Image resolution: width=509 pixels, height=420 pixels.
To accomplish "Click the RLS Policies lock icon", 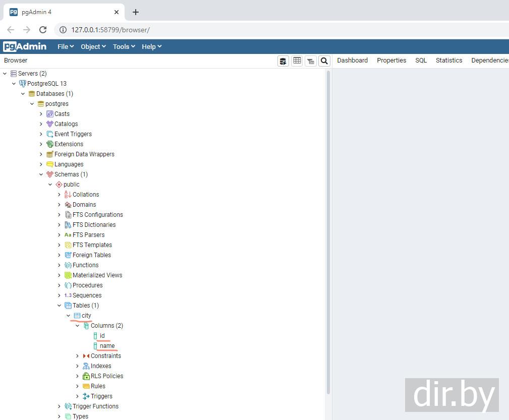I will tap(86, 376).
